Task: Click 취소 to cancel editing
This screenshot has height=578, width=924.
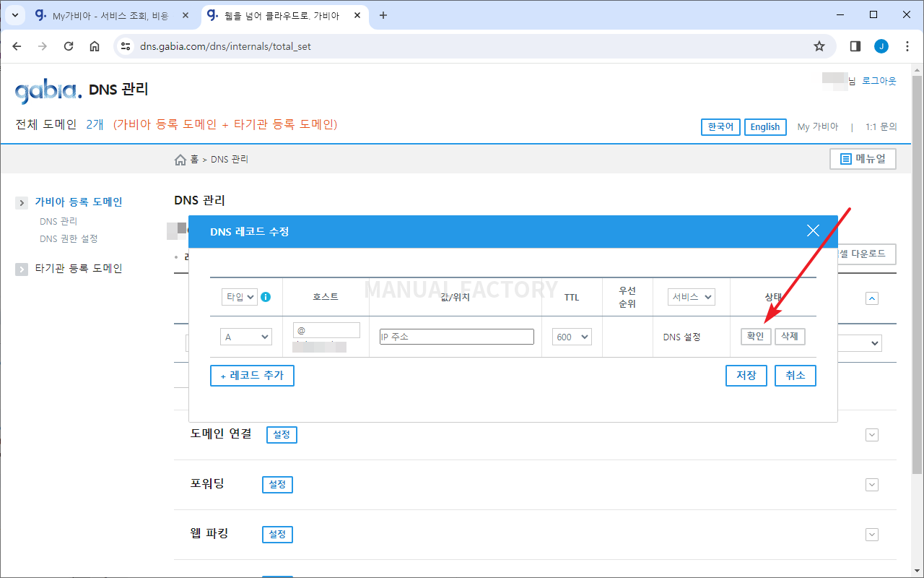Action: (796, 376)
